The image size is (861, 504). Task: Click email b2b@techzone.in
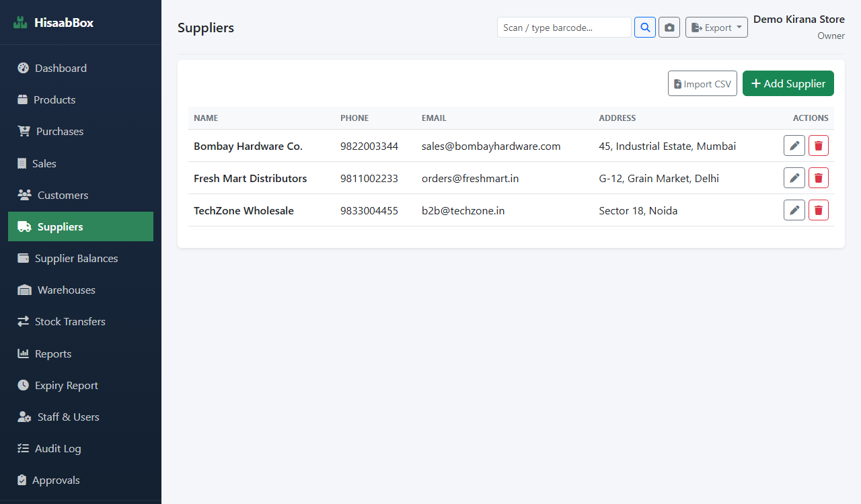pyautogui.click(x=463, y=210)
